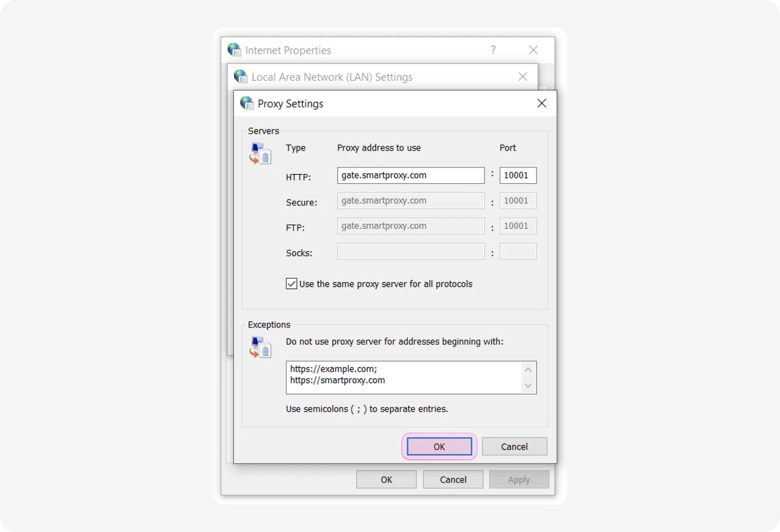Close the Proxy Settings dialog
This screenshot has width=780, height=532.
pyautogui.click(x=541, y=103)
